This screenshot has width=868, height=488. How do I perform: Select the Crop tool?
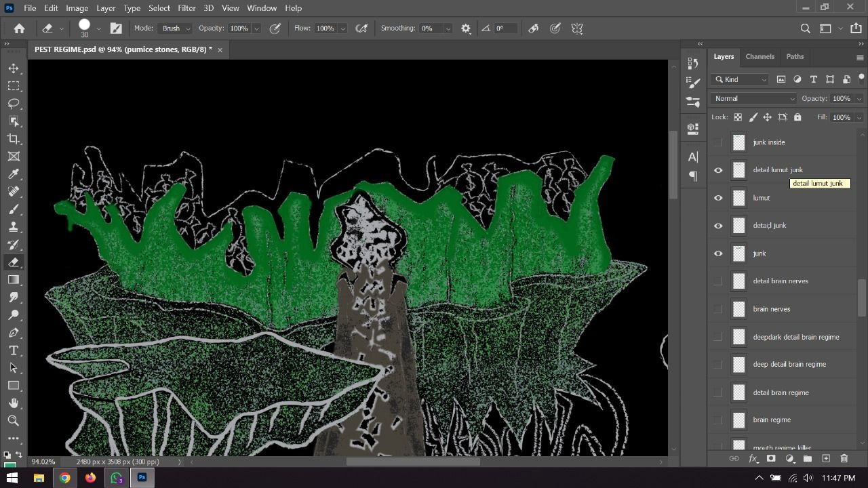point(13,139)
